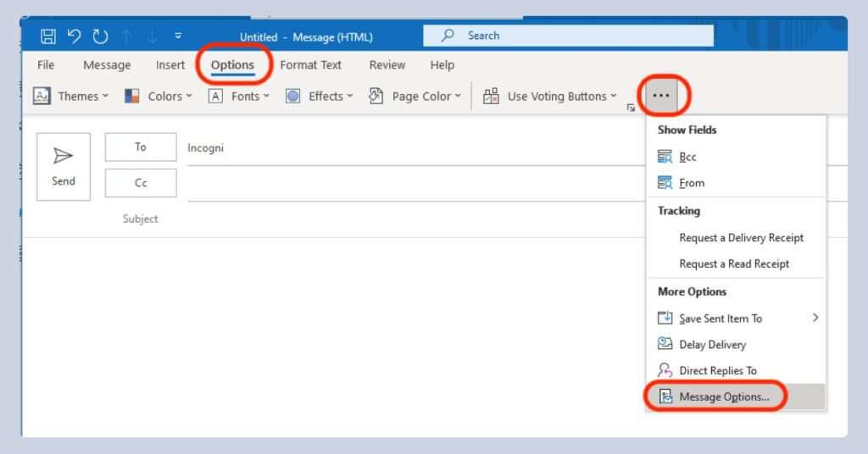Click the Search box in title bar

click(568, 36)
